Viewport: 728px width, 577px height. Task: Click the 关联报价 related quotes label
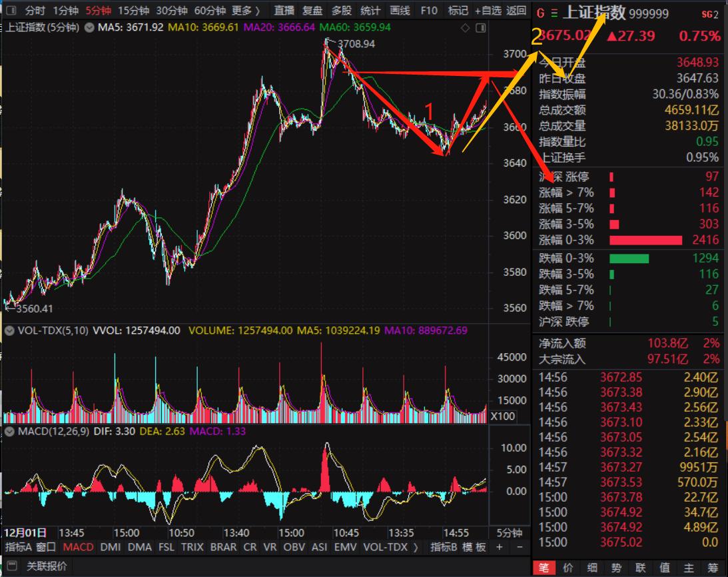47,566
